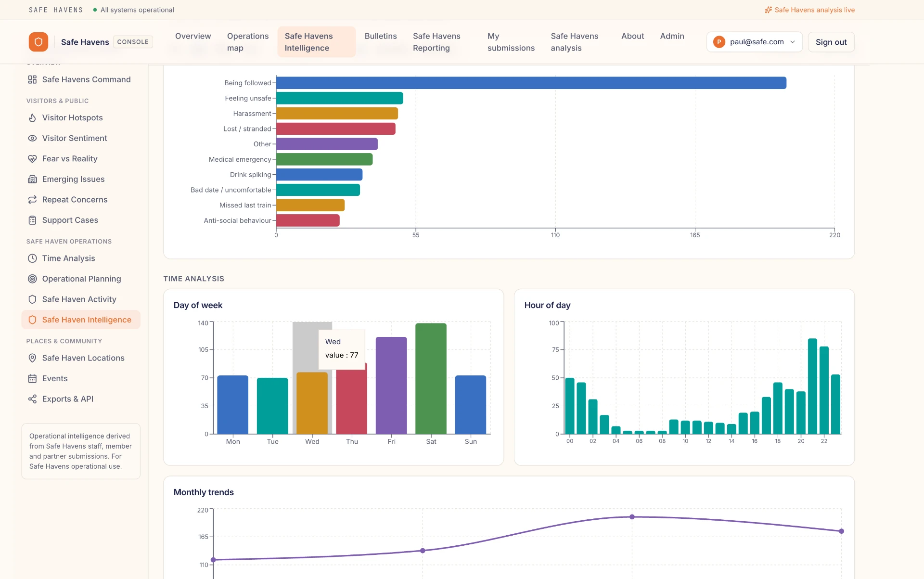
Task: Click the Exports & API share icon
Action: pyautogui.click(x=32, y=399)
